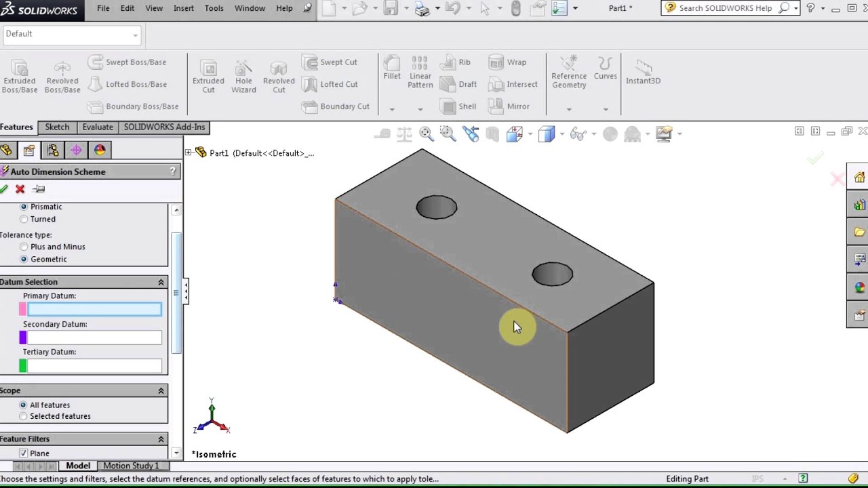The image size is (868, 488).
Task: Click the Boundary Cut tool
Action: pos(336,106)
